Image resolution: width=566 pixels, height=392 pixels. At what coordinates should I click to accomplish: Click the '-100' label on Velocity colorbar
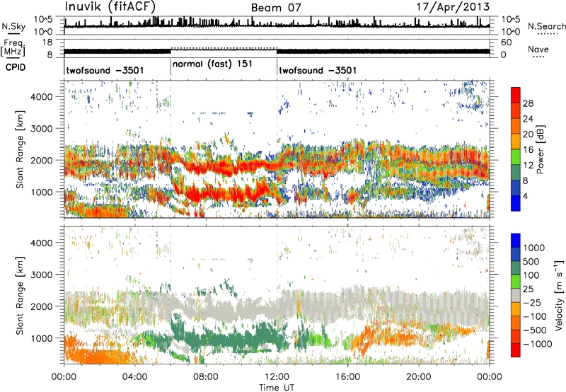pyautogui.click(x=534, y=316)
